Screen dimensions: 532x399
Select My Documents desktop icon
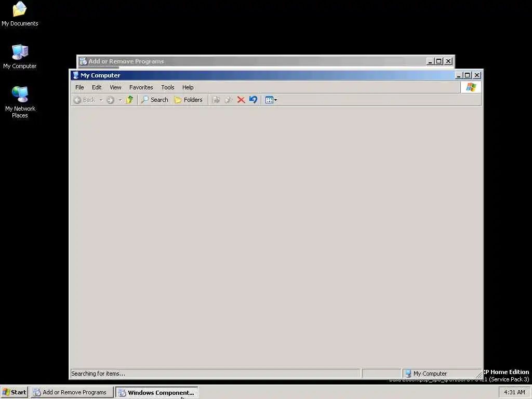coord(20,14)
